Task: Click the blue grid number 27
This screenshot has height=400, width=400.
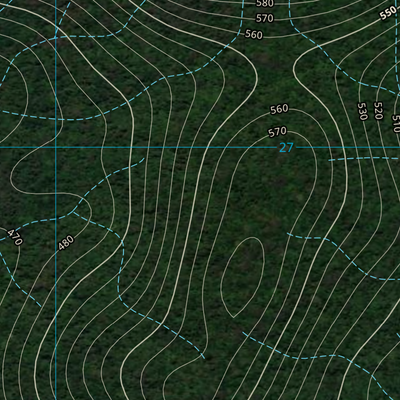Action: (x=286, y=148)
